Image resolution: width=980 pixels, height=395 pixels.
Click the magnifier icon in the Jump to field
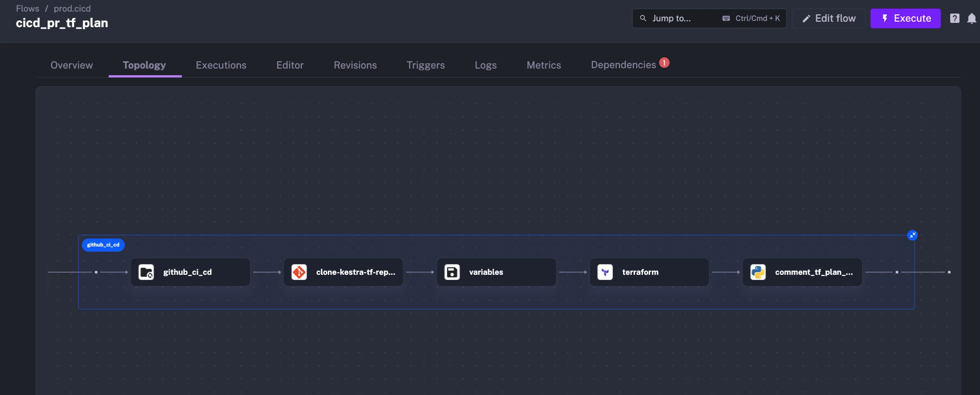643,18
